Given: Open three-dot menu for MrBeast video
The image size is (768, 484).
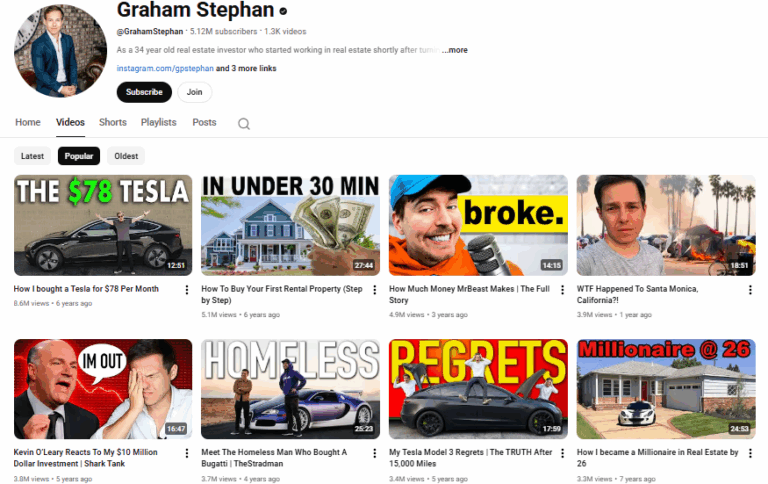Looking at the screenshot, I should tap(562, 290).
